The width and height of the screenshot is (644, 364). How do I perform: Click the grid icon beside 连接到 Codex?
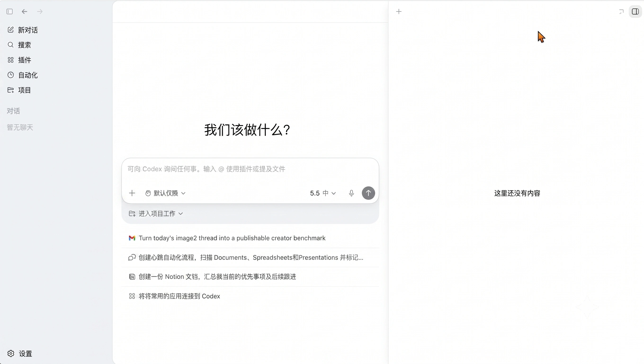coord(132,296)
